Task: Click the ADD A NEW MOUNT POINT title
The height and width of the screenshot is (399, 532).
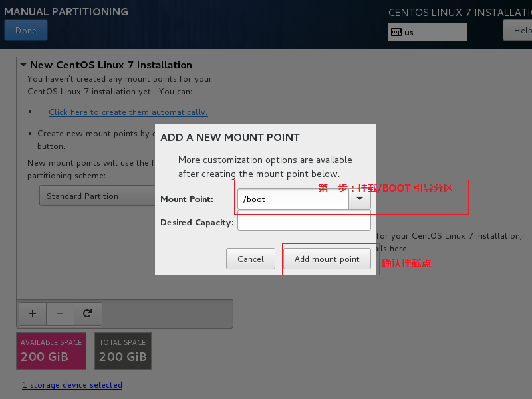Action: click(x=230, y=138)
